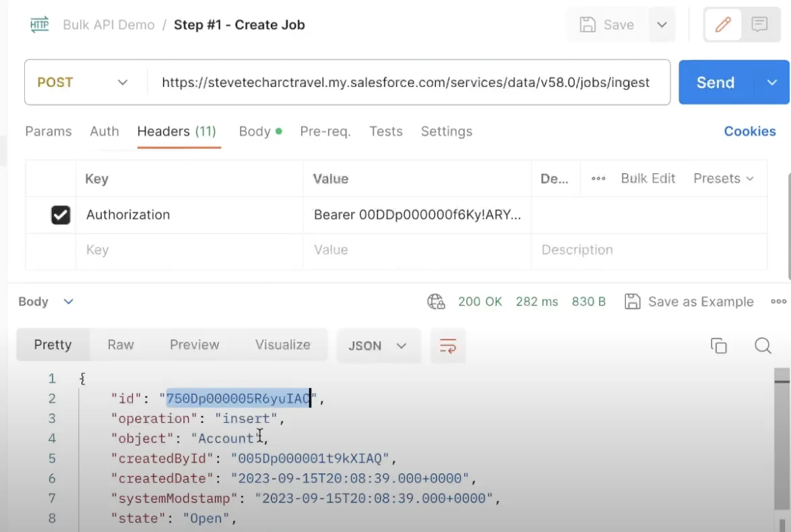Screen dimensions: 791x532
Task: Click Bulk Edit
Action: coord(647,178)
